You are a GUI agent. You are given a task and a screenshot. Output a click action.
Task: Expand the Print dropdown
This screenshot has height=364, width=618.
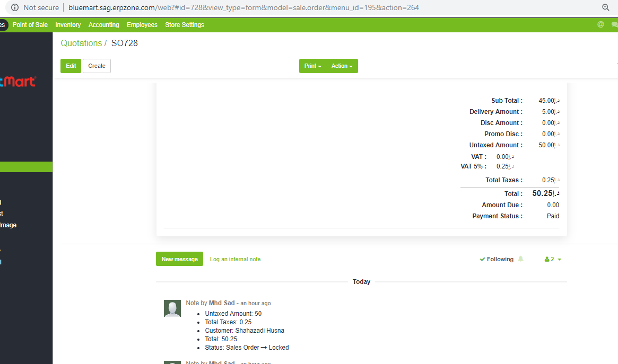click(x=312, y=66)
